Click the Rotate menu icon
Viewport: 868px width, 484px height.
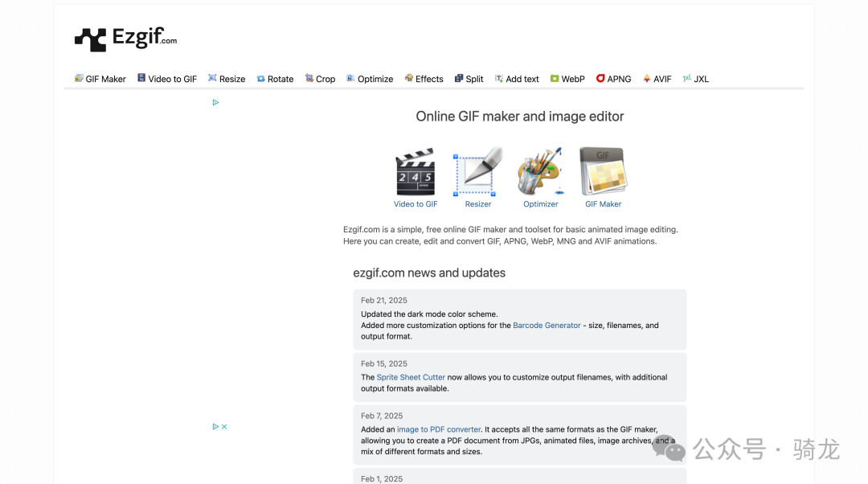pyautogui.click(x=260, y=79)
